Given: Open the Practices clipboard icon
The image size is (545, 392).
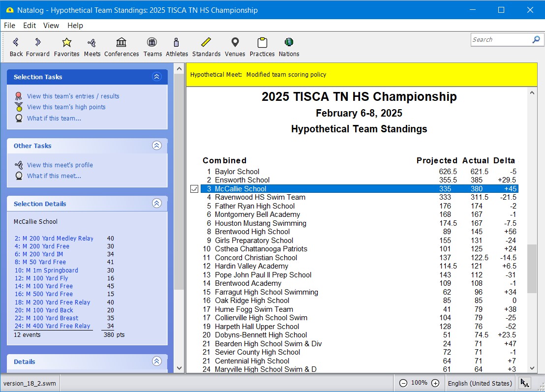Looking at the screenshot, I should (x=262, y=43).
